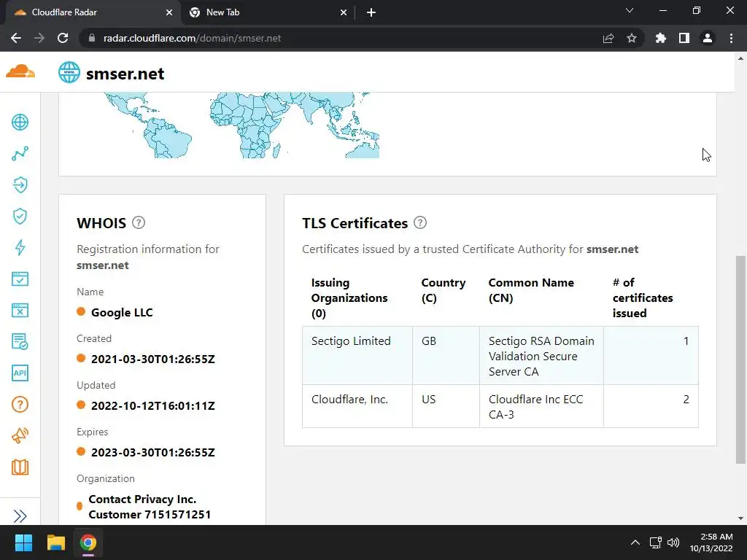Click the updated date 2022-10-12T16:01:11Z
The image size is (747, 560).
[x=153, y=405]
